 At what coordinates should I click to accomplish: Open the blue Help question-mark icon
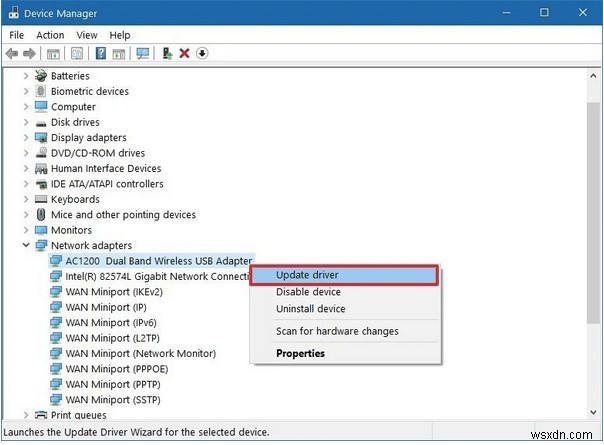[x=101, y=54]
